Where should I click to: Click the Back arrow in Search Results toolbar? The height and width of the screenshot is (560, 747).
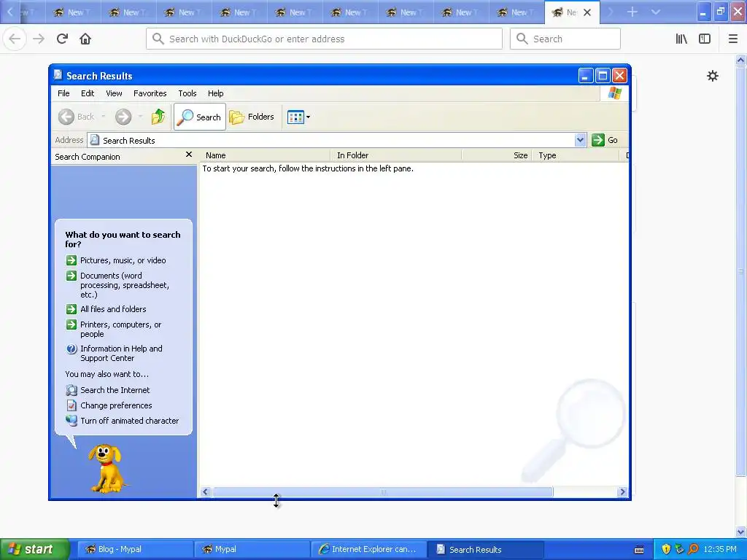[x=66, y=117]
